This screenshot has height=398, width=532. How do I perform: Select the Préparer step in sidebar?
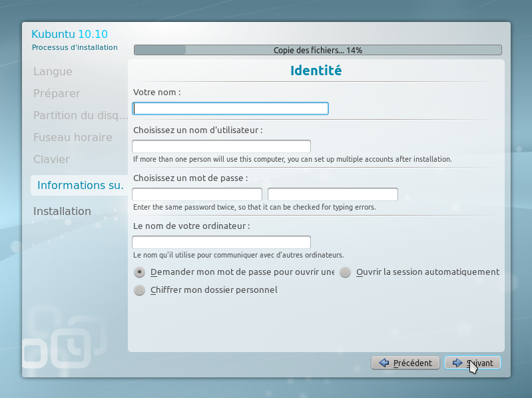(x=57, y=93)
